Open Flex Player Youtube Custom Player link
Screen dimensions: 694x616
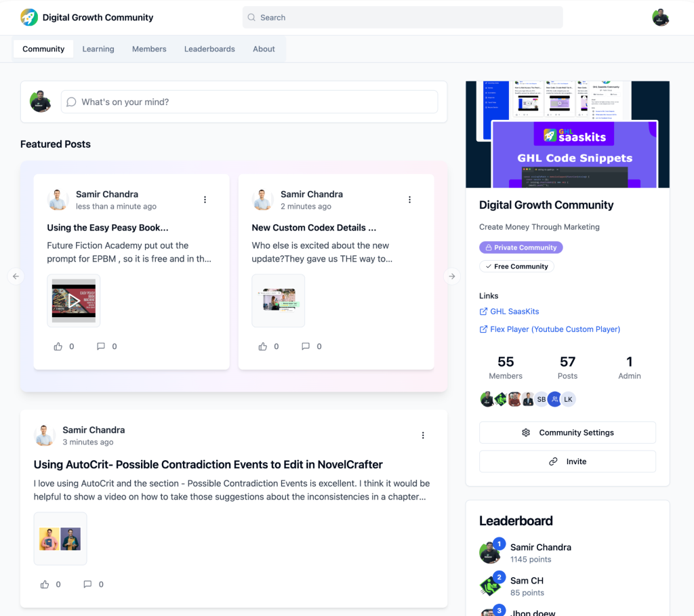point(554,329)
